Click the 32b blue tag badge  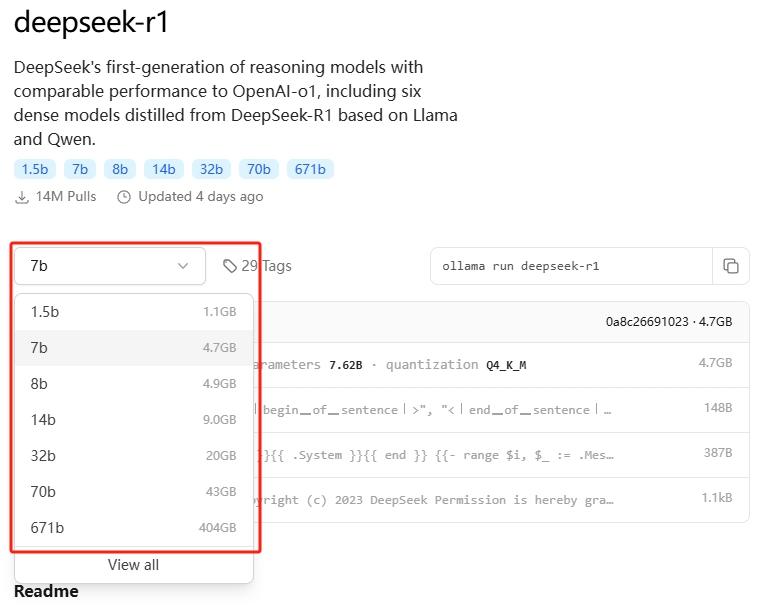pyautogui.click(x=211, y=169)
